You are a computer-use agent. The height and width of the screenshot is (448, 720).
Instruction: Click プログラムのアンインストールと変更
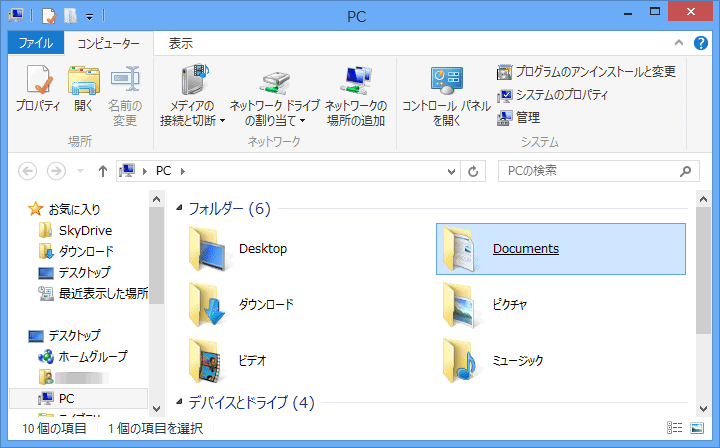coord(586,72)
